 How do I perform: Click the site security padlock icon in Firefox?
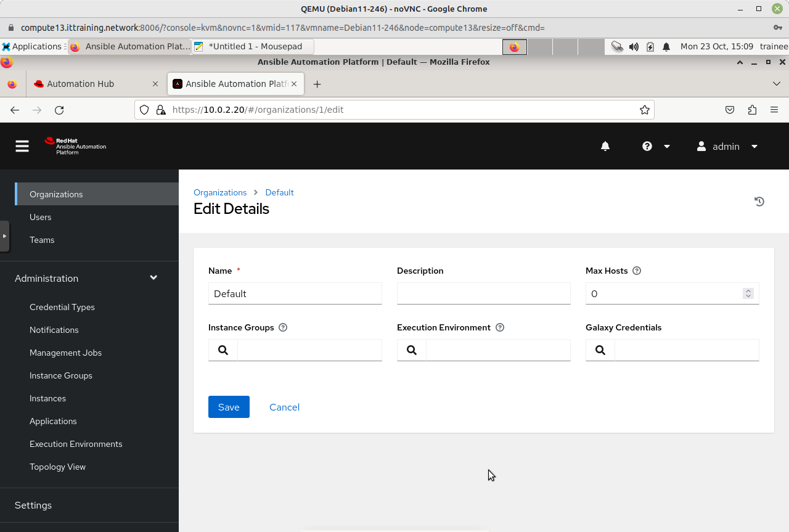point(161,110)
